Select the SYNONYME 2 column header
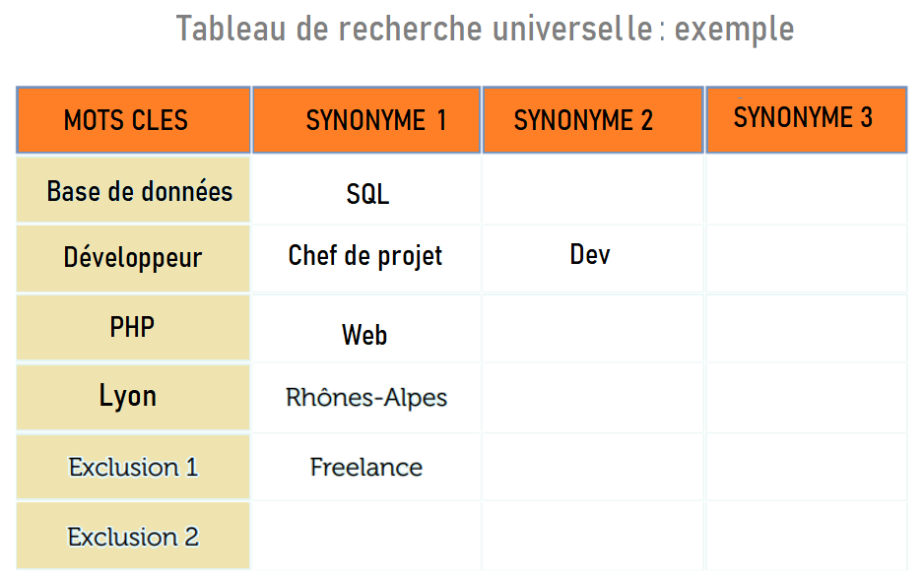The image size is (924, 584). (x=593, y=120)
